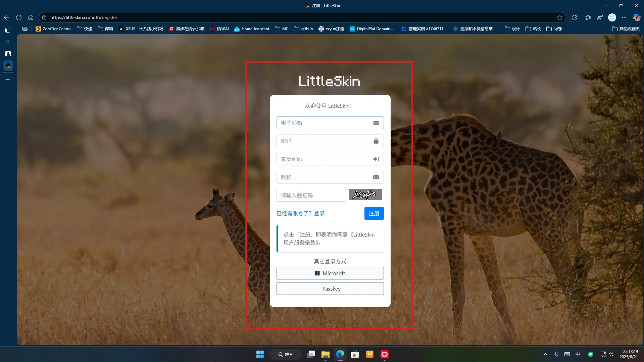This screenshot has height=362, width=644.
Task: Expand the github bookmark folder
Action: tap(303, 29)
